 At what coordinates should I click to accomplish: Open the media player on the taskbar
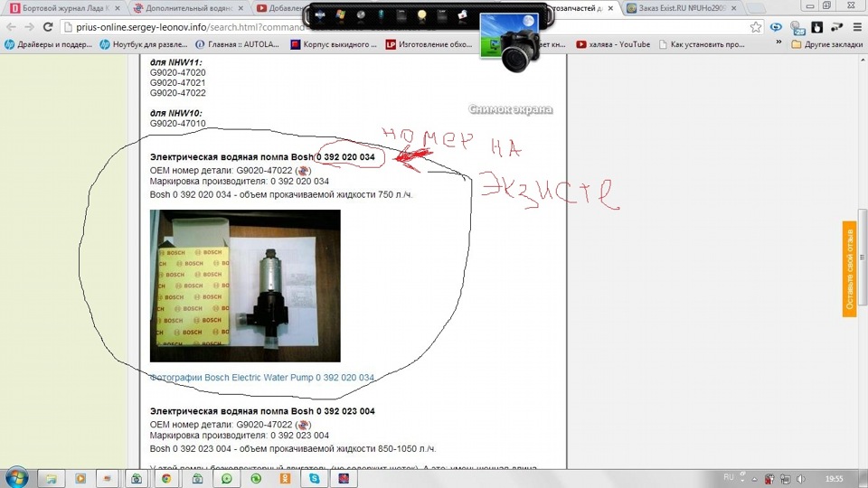[80, 479]
